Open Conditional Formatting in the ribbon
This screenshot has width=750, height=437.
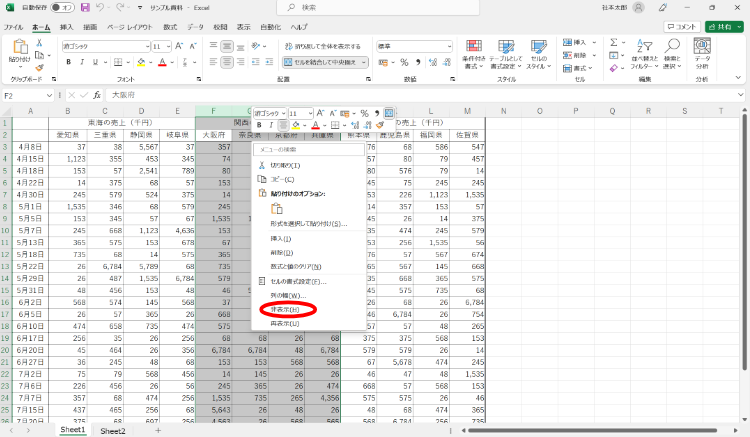coord(474,55)
